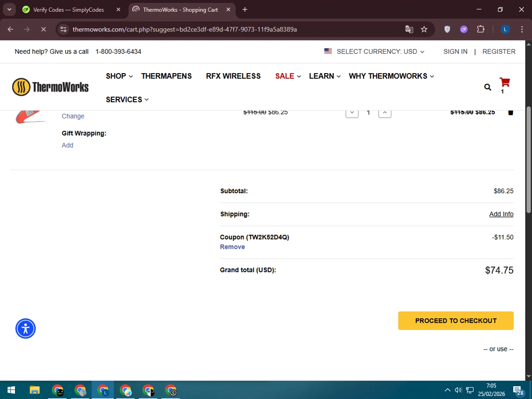The width and height of the screenshot is (532, 399).
Task: Go to RFX WIRELESS page
Action: pyautogui.click(x=233, y=76)
